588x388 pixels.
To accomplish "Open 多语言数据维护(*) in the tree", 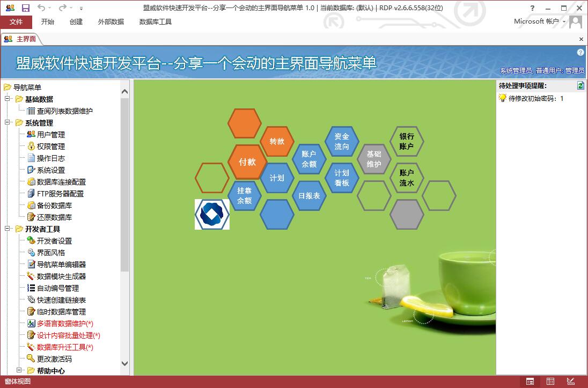I will pos(65,324).
